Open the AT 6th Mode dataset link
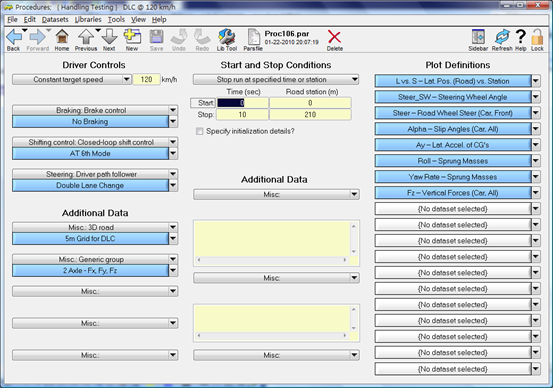The height and width of the screenshot is (389, 554). coord(90,154)
